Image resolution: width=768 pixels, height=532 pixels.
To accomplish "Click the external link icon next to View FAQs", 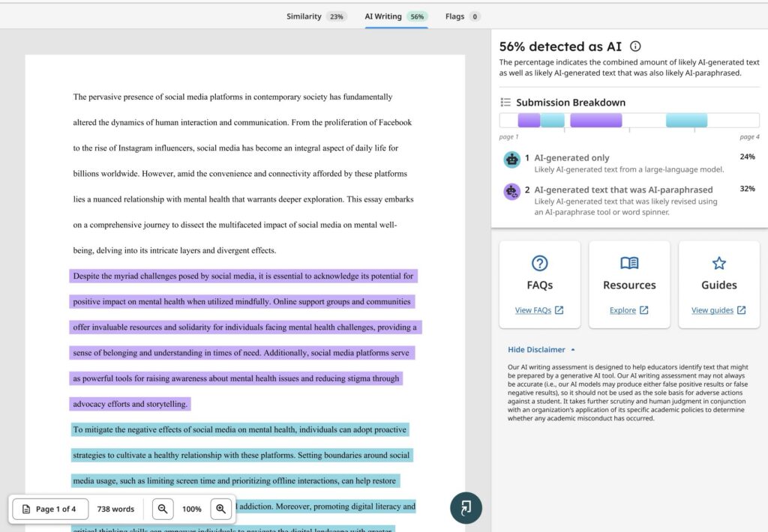I will pos(559,310).
